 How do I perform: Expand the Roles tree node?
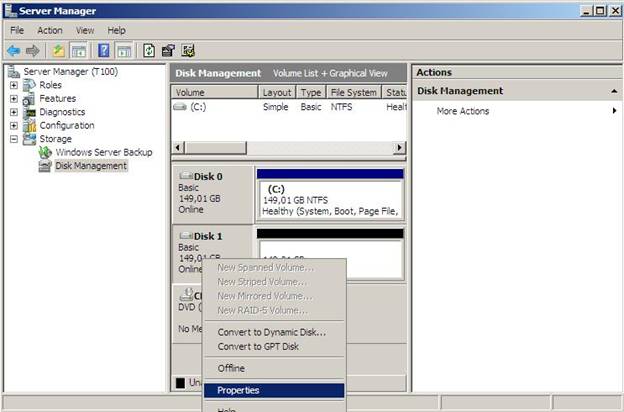click(14, 85)
